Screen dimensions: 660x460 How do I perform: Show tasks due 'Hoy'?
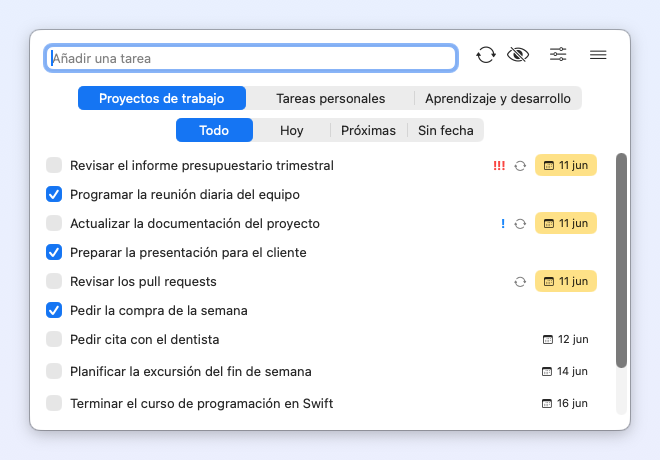click(x=292, y=130)
